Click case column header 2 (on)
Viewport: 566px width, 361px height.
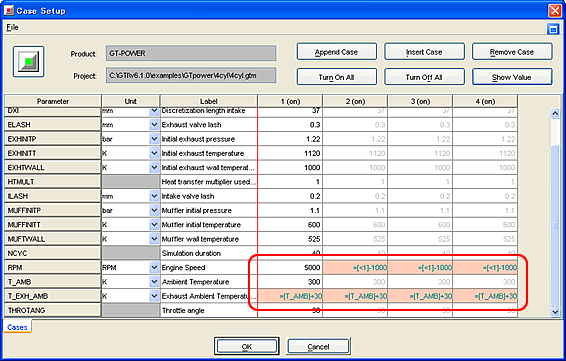[x=355, y=101]
